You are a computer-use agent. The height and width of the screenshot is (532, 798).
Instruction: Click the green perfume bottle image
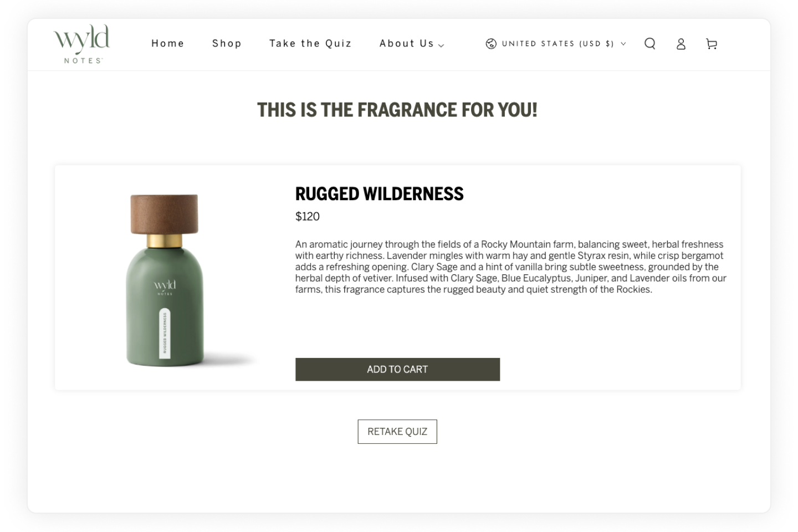165,280
